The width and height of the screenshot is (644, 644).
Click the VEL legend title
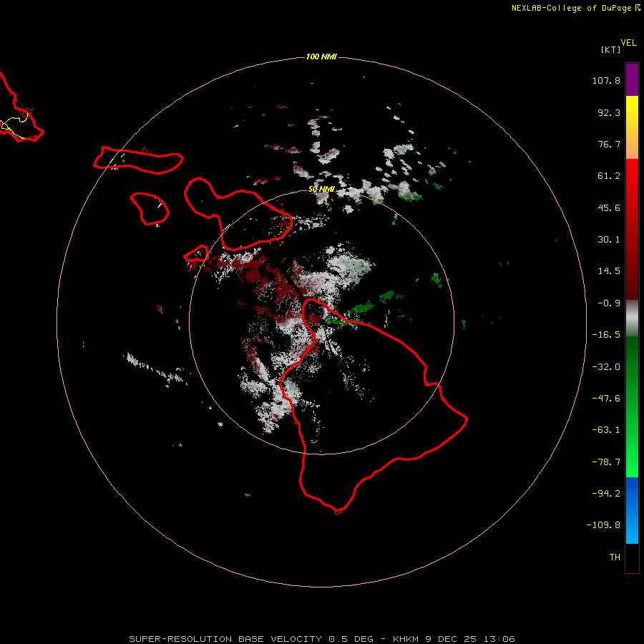pyautogui.click(x=628, y=43)
